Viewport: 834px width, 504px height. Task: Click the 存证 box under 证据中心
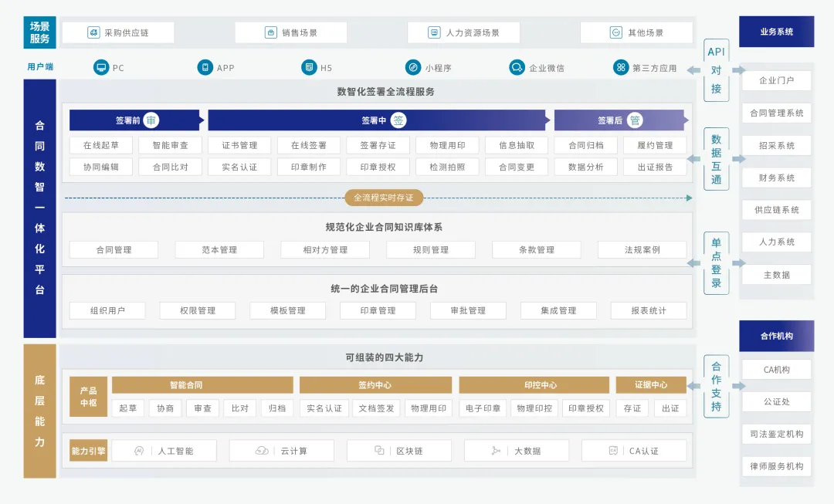[632, 408]
